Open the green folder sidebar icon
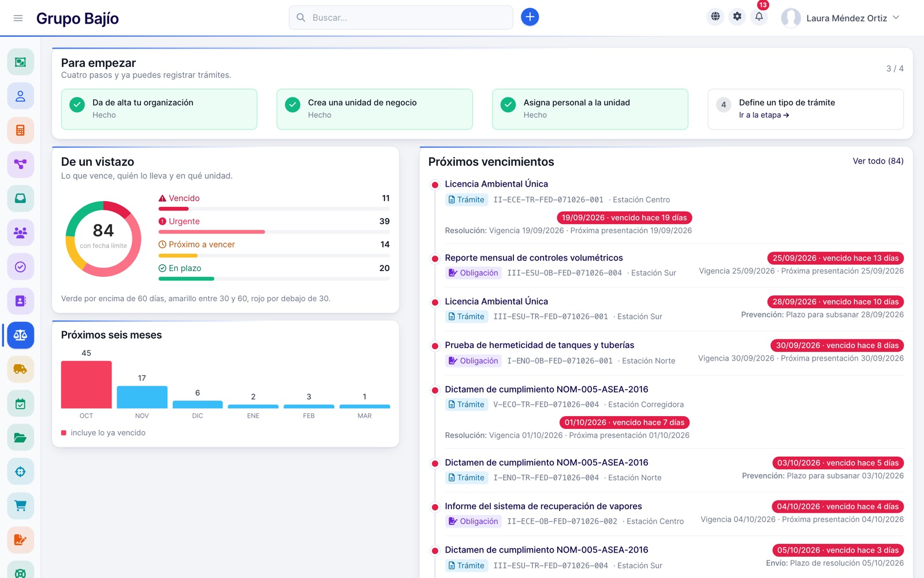The width and height of the screenshot is (924, 578). click(x=20, y=438)
